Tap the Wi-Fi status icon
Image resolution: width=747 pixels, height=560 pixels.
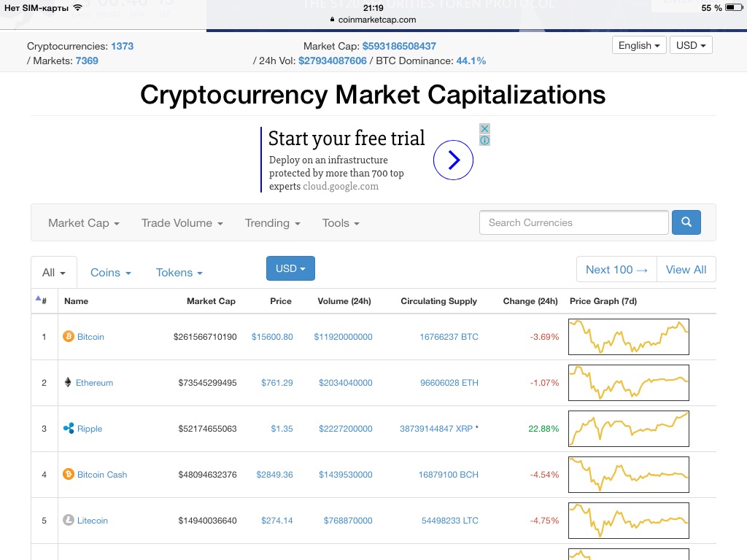tap(77, 7)
